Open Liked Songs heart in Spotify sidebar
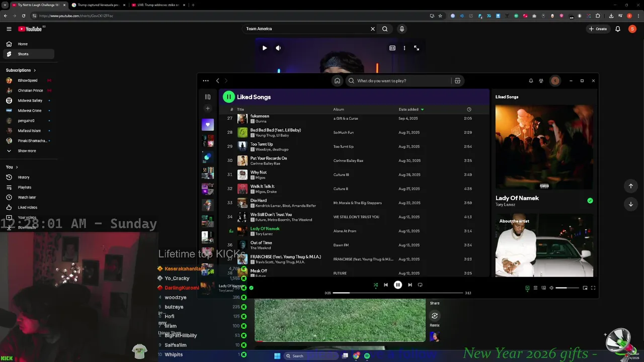This screenshot has width=644, height=362. click(x=208, y=125)
